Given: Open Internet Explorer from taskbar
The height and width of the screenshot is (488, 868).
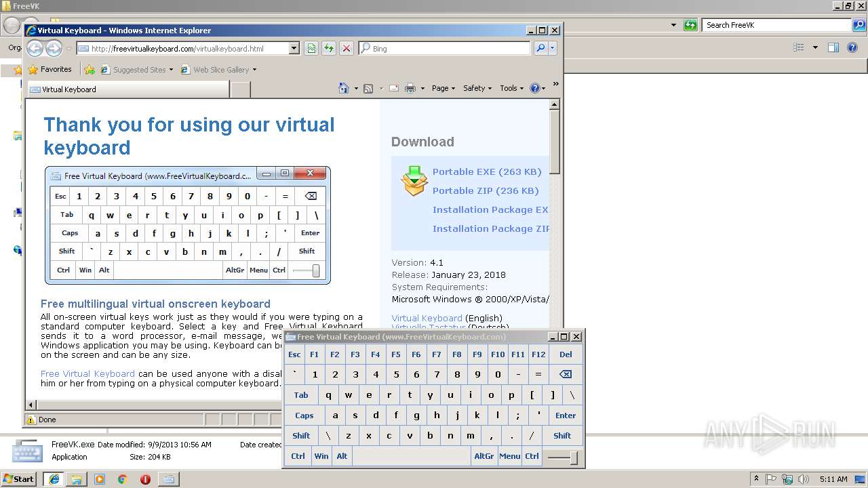Looking at the screenshot, I should tap(54, 479).
